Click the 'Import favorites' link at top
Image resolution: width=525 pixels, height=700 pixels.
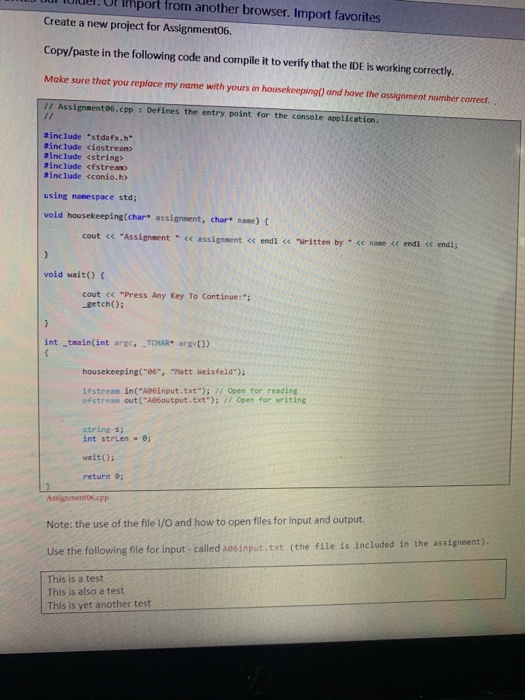coord(337,15)
